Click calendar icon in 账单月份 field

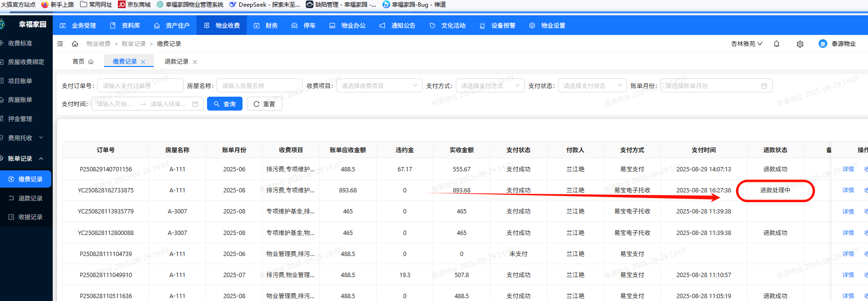click(764, 86)
